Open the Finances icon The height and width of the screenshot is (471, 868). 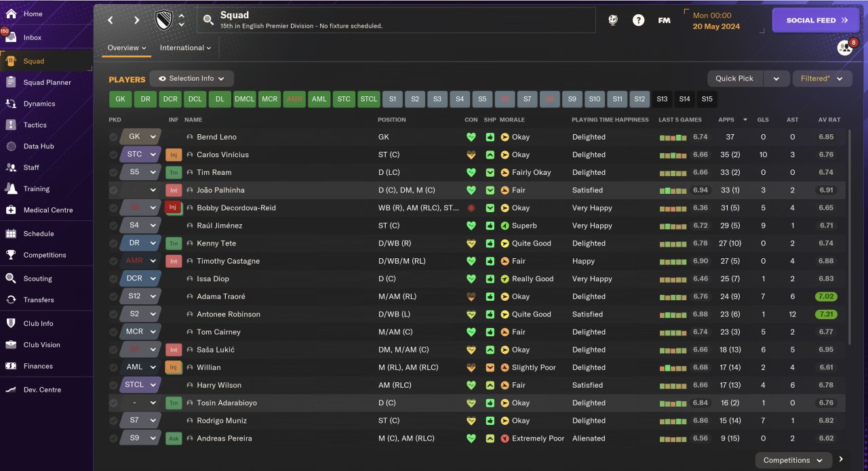tap(11, 366)
